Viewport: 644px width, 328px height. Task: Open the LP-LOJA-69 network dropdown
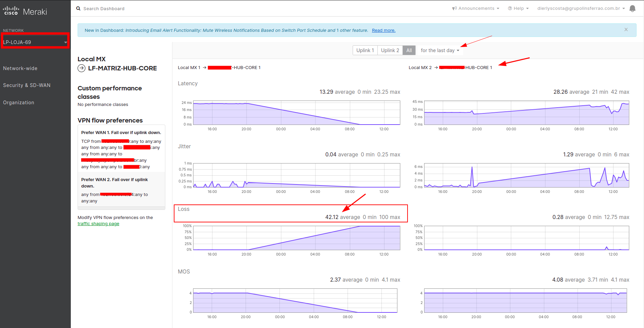pyautogui.click(x=35, y=42)
